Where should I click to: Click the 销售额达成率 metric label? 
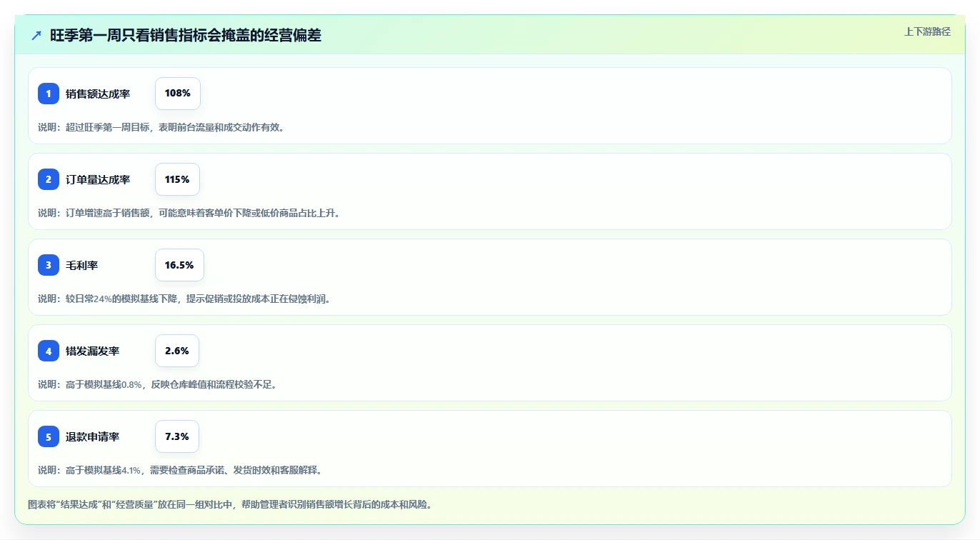(x=98, y=94)
